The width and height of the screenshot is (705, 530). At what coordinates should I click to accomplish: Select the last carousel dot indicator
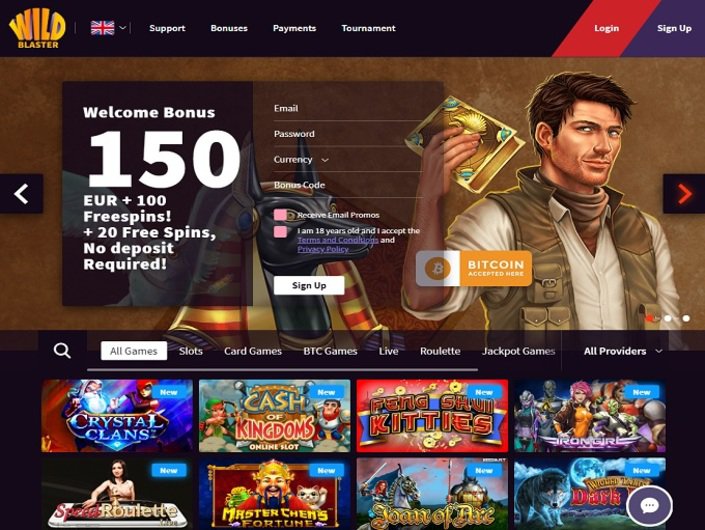coord(686,318)
